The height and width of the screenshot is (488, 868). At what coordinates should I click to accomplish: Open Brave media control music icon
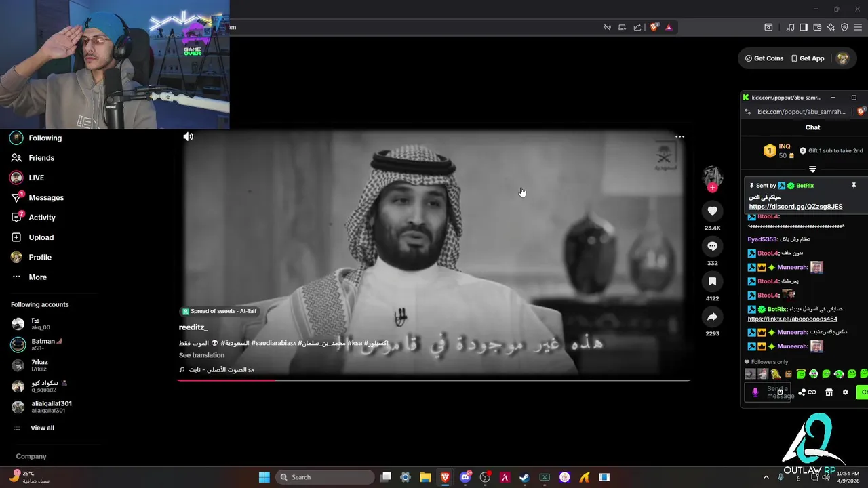pyautogui.click(x=790, y=27)
